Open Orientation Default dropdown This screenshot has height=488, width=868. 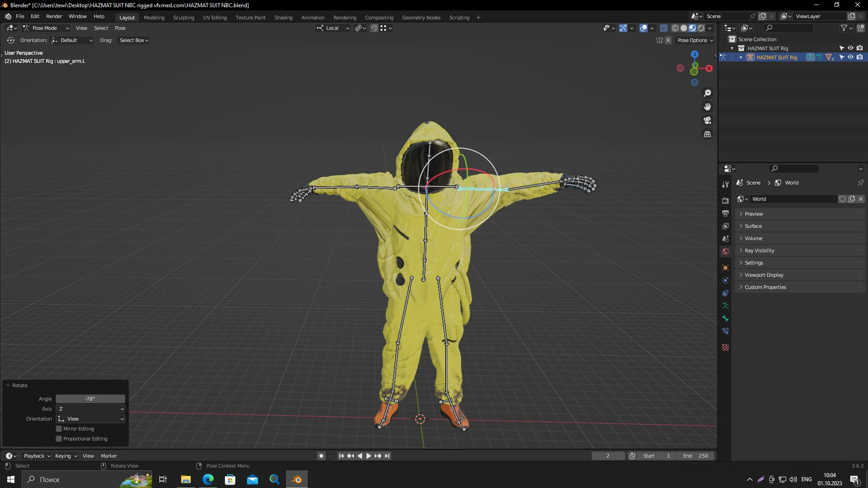(72, 40)
